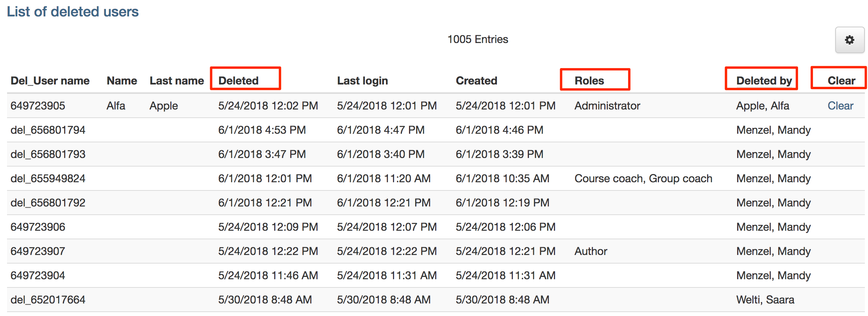
Task: Sort table by Last login column
Action: point(363,81)
